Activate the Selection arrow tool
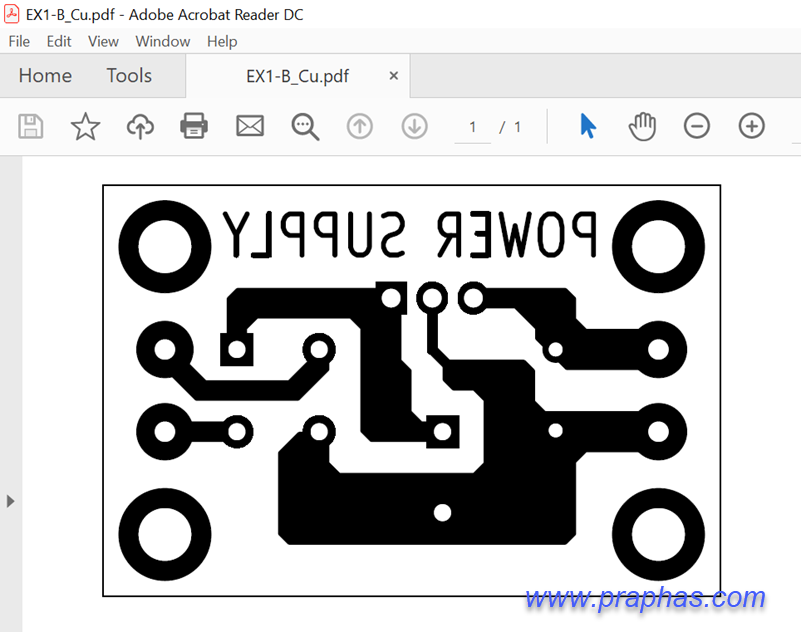Screen dimensions: 801x632 (x=588, y=126)
